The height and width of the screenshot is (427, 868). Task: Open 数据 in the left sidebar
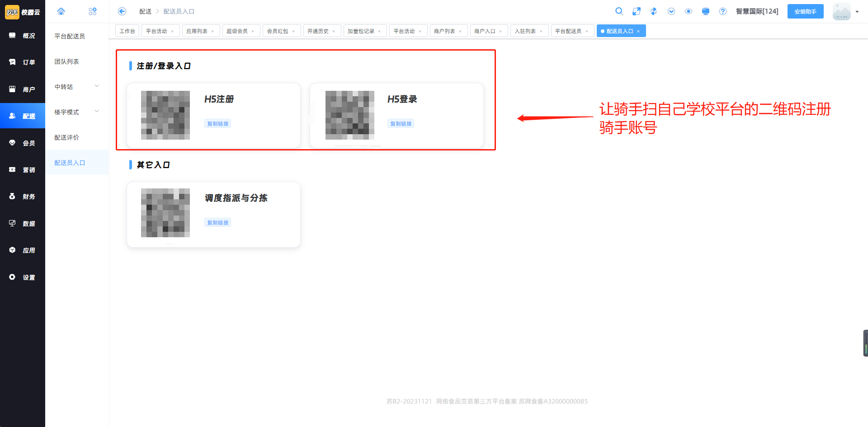[23, 224]
